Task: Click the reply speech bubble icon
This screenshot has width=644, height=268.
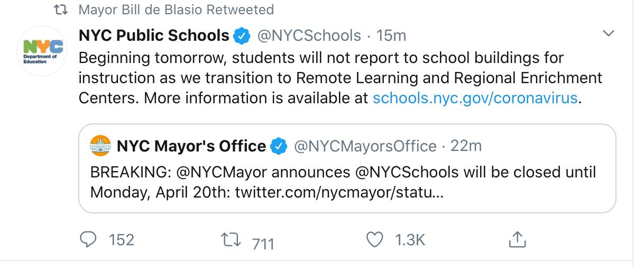Action: click(87, 240)
